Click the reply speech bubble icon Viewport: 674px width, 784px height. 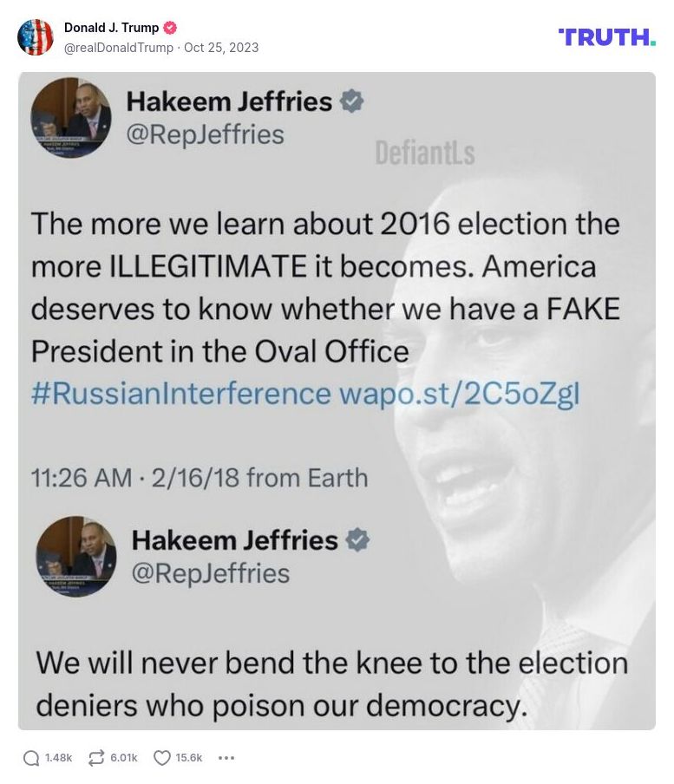(31, 758)
